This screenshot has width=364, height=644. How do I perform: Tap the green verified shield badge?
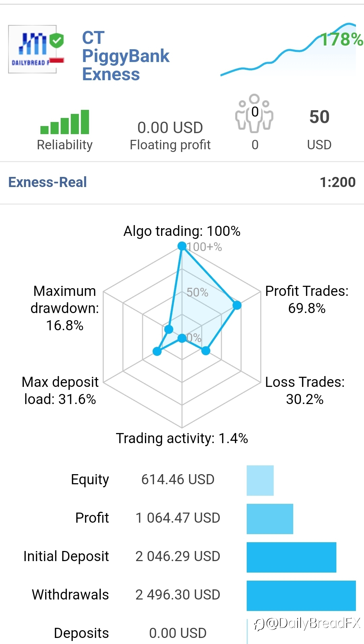(57, 40)
